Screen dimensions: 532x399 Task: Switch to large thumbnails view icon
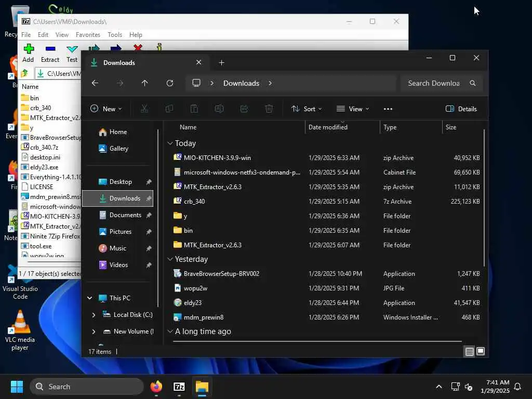click(x=481, y=352)
